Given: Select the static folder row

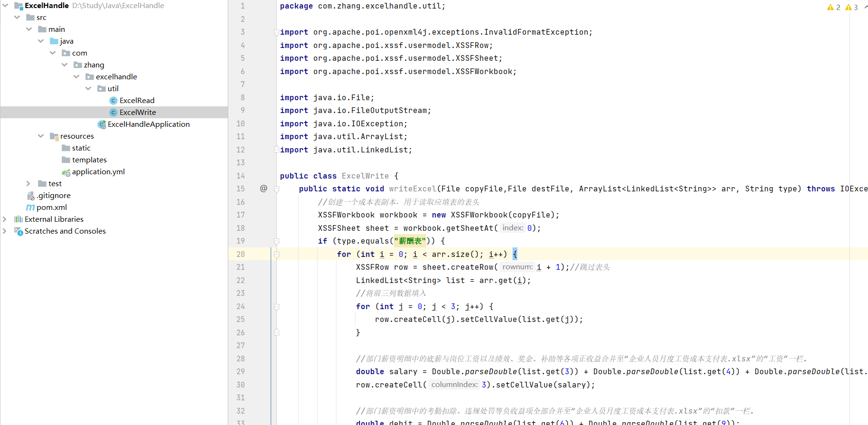Looking at the screenshot, I should tap(114, 148).
